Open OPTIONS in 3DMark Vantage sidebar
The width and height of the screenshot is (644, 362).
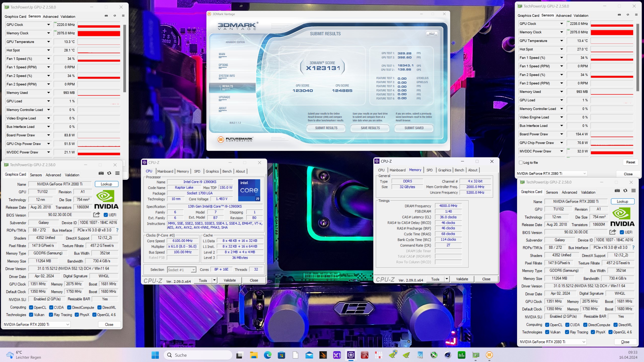(x=223, y=65)
